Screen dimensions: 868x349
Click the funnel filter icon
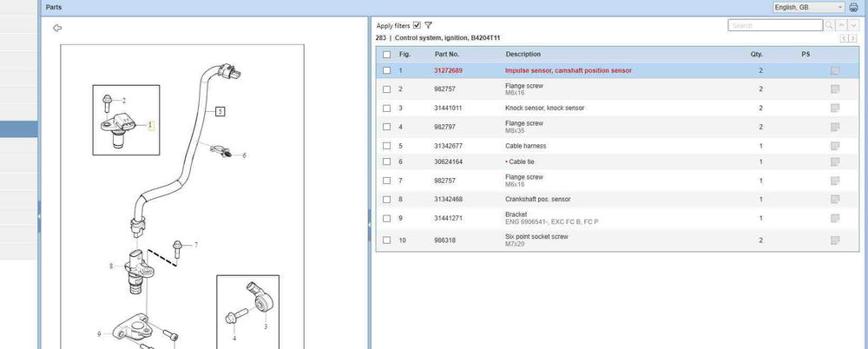pos(429,25)
